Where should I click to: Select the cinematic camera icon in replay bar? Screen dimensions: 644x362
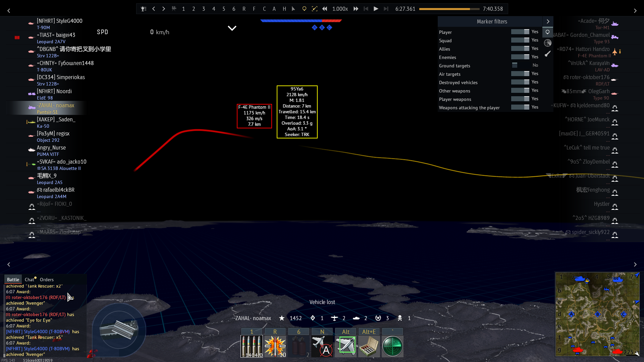tap(174, 9)
